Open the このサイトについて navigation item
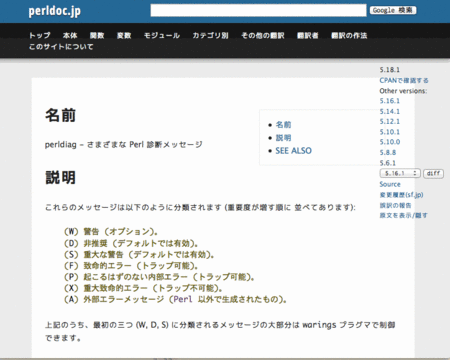Viewport: 450px width, 360px height. pos(61,47)
